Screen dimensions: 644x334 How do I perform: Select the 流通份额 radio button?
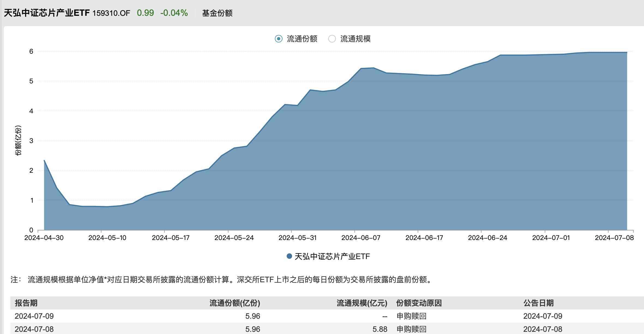(x=278, y=39)
